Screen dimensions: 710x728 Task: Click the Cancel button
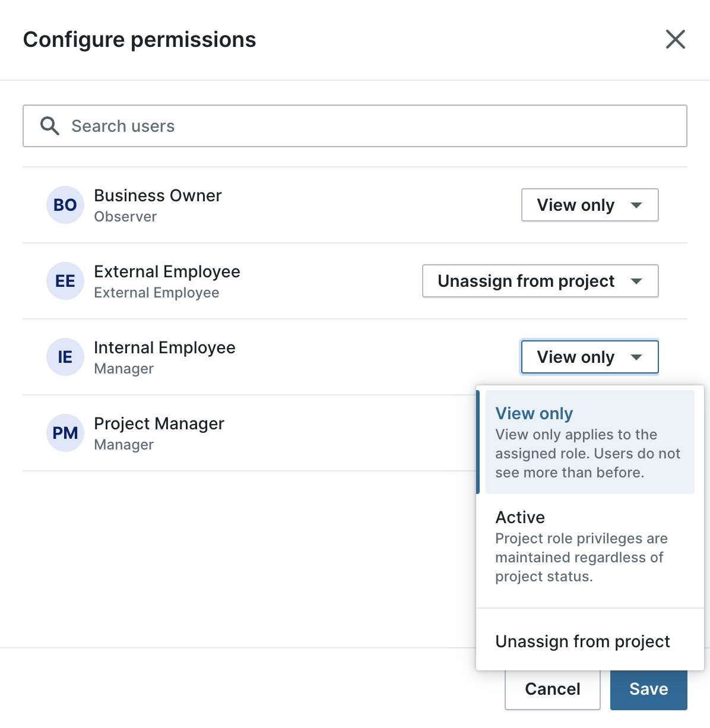pyautogui.click(x=553, y=689)
